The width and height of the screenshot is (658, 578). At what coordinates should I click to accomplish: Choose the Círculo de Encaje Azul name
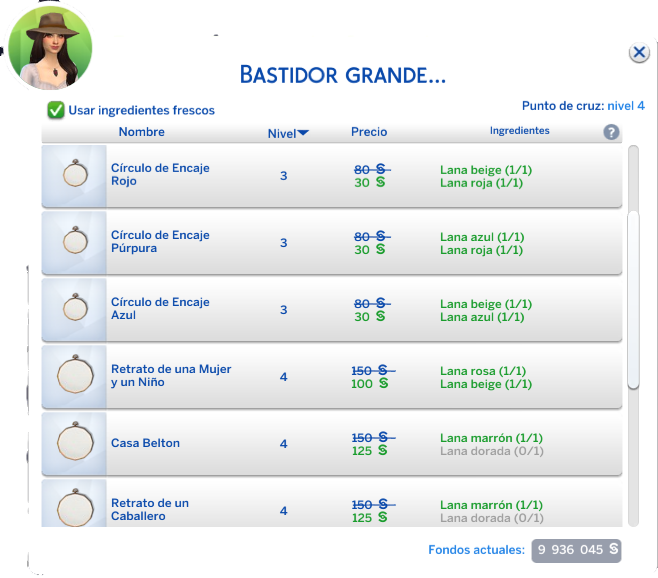tap(160, 308)
